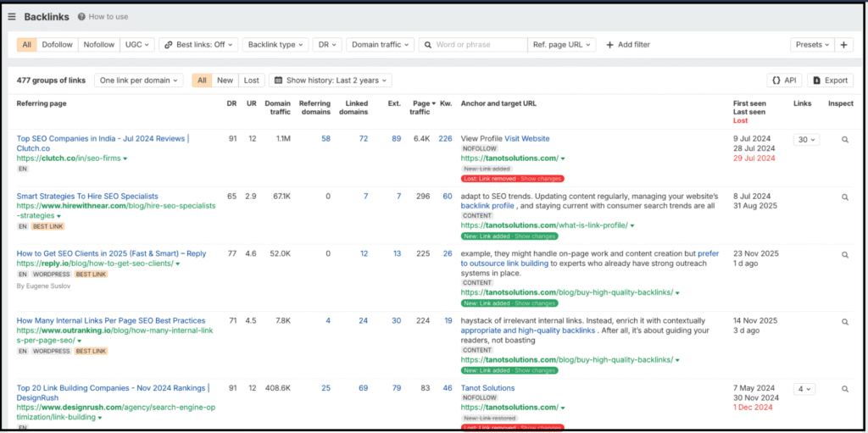Click the Export button
868x433 pixels.
point(830,80)
